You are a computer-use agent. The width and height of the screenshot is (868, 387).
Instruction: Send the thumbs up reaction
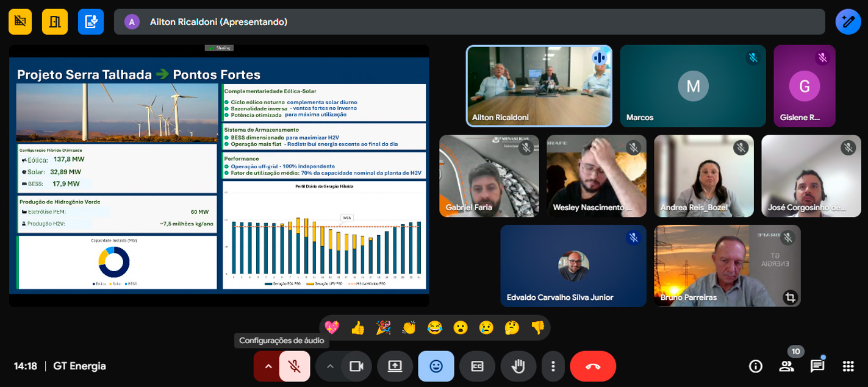[357, 328]
